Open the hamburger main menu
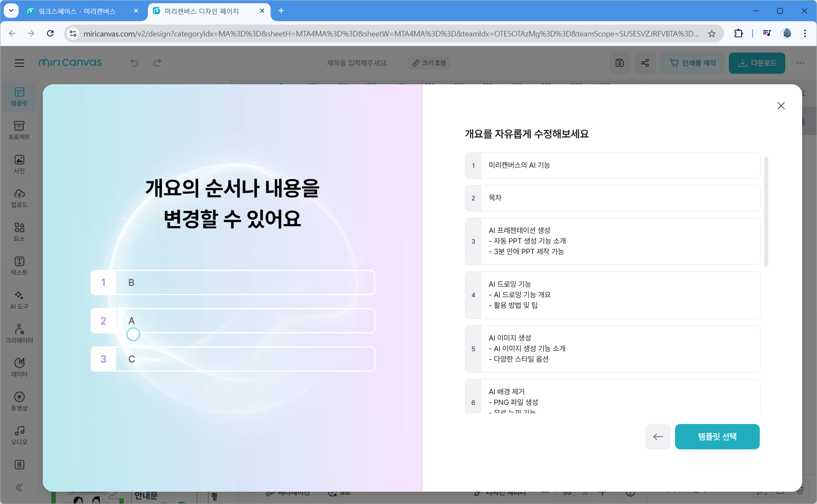This screenshot has height=504, width=817. pyautogui.click(x=19, y=63)
